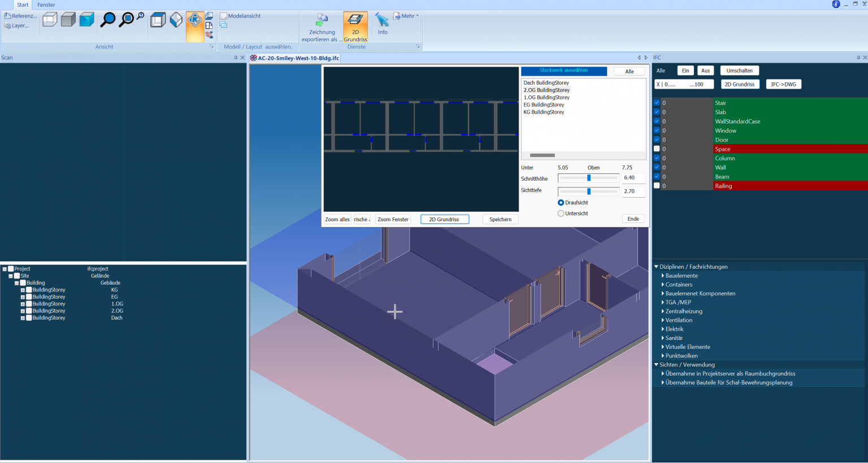
Task: Click the Info pointer tool
Action: (x=383, y=24)
